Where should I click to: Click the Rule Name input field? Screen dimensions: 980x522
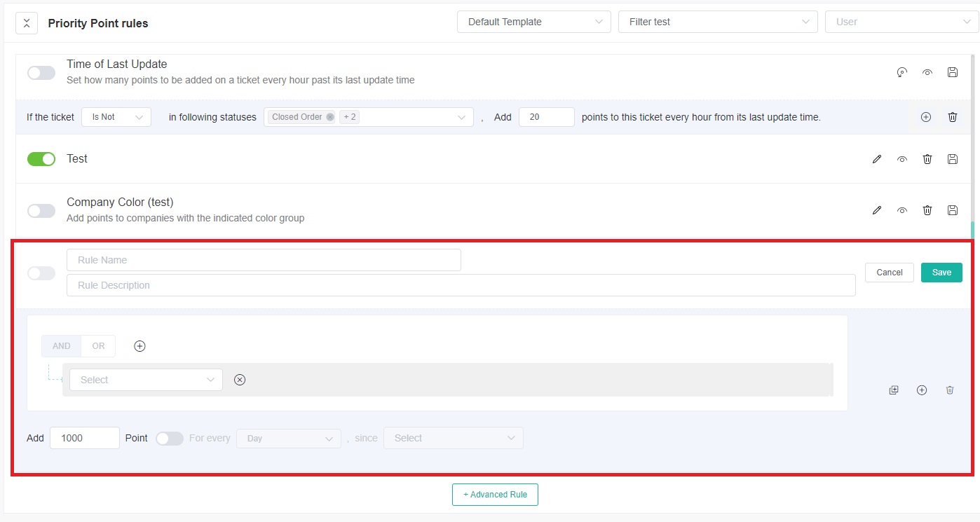[264, 260]
